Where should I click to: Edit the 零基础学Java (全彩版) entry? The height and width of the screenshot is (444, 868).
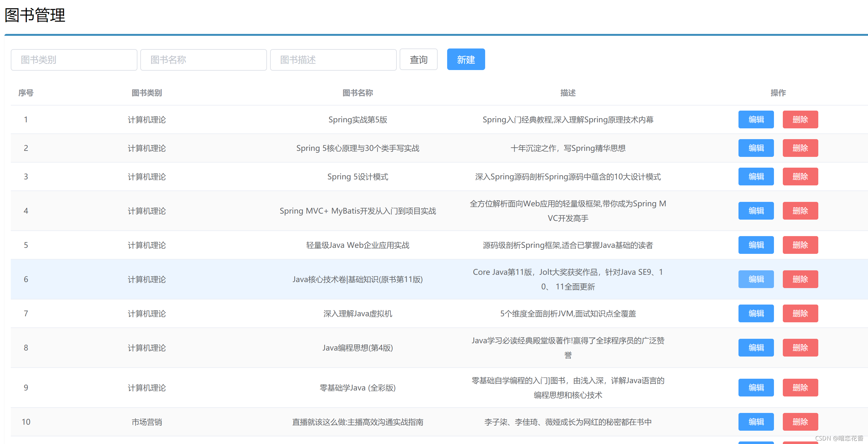pos(756,387)
